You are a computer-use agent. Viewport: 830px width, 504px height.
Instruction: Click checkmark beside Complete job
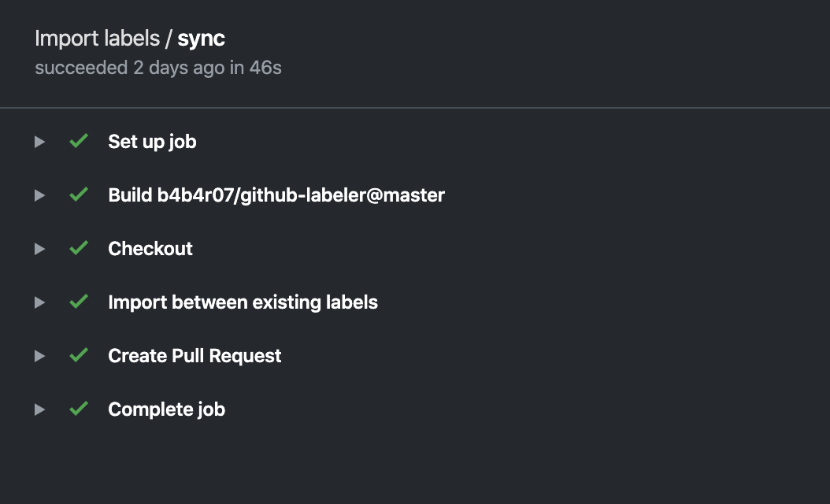(x=79, y=408)
